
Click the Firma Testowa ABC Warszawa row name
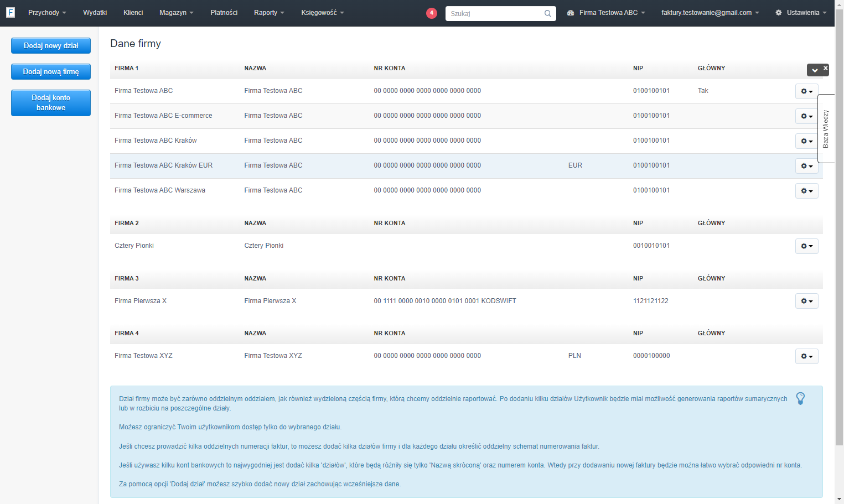[160, 190]
